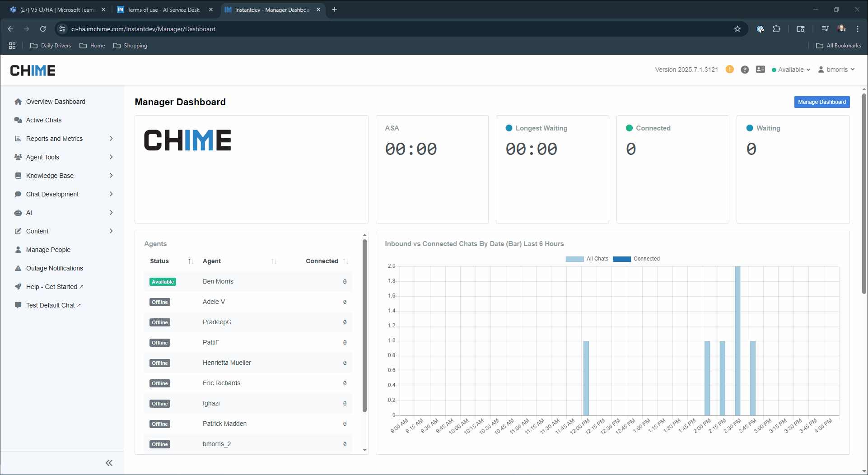This screenshot has height=475, width=868.
Task: Open the Outage Notifications link
Action: [55, 268]
